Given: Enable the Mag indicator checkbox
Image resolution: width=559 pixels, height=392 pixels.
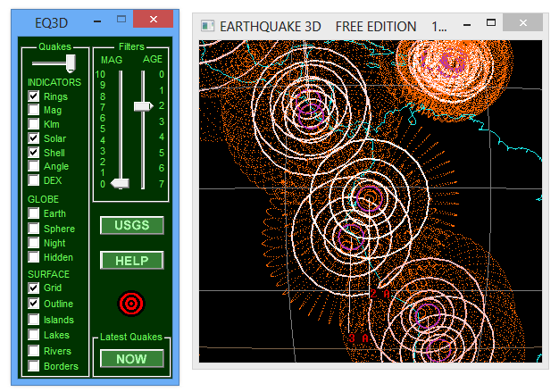Looking at the screenshot, I should click(x=34, y=110).
